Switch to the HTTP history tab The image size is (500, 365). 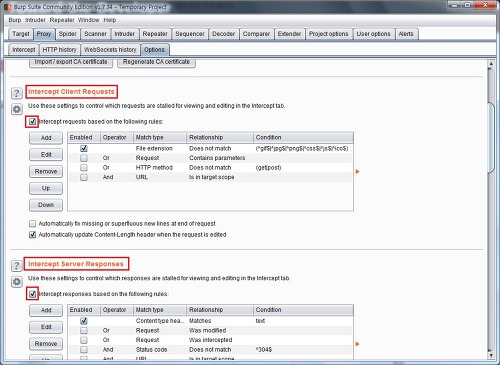point(59,50)
